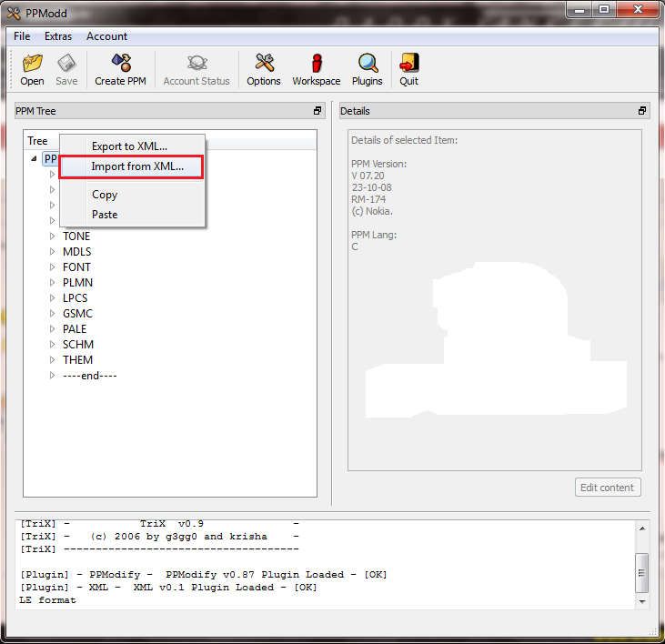Click the XML v0.1 Plugin Loaded line
The width and height of the screenshot is (665, 644).
(168, 588)
